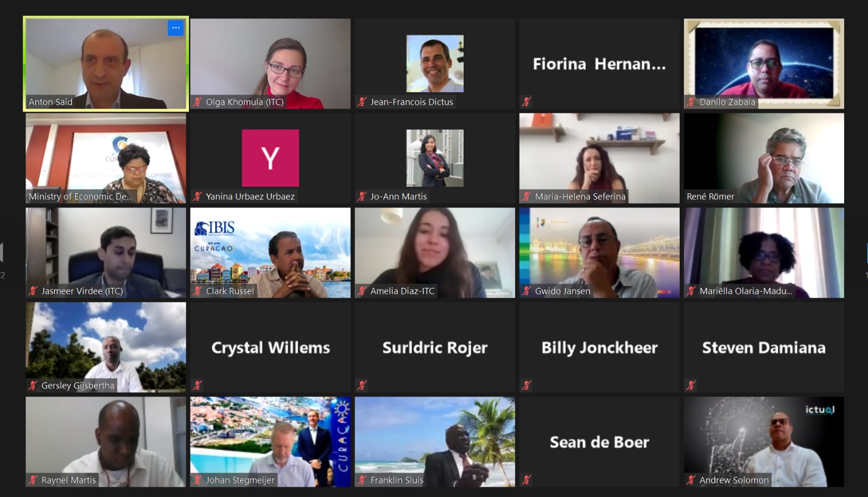Open the three-dot menu on Anton Said's tile

(175, 28)
